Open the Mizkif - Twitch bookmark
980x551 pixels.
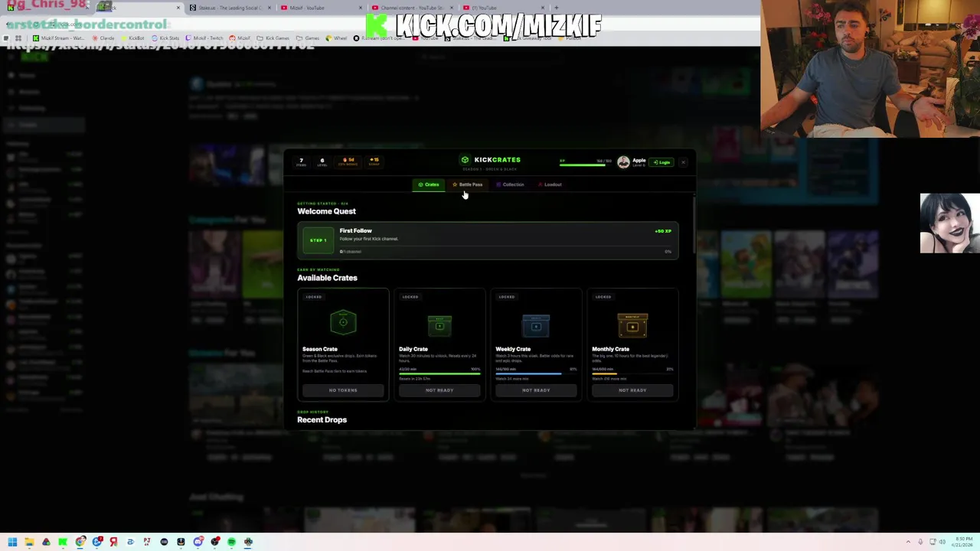pyautogui.click(x=204, y=38)
